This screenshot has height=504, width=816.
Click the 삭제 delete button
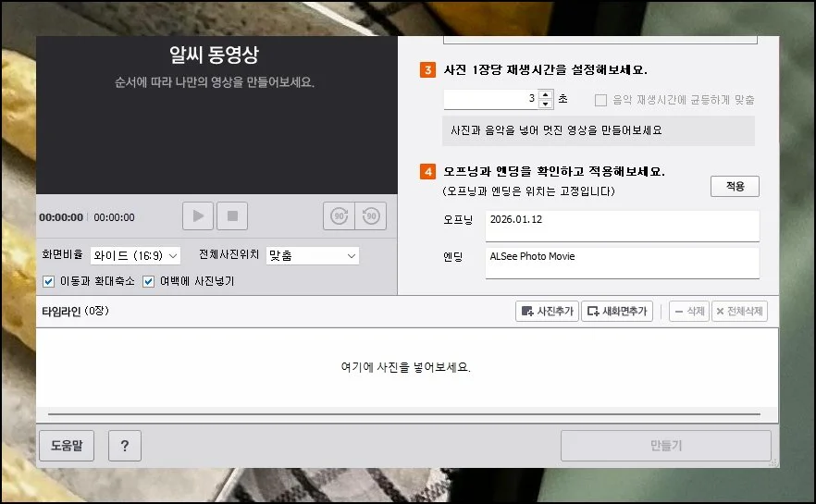point(688,312)
